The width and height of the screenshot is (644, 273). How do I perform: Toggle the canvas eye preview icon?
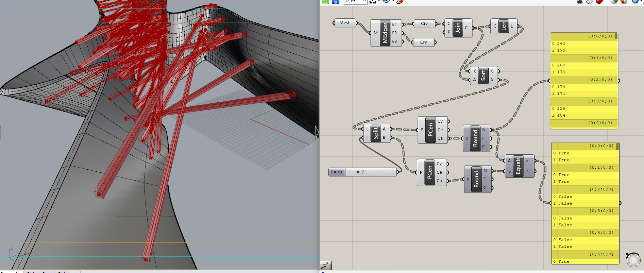(386, 1)
